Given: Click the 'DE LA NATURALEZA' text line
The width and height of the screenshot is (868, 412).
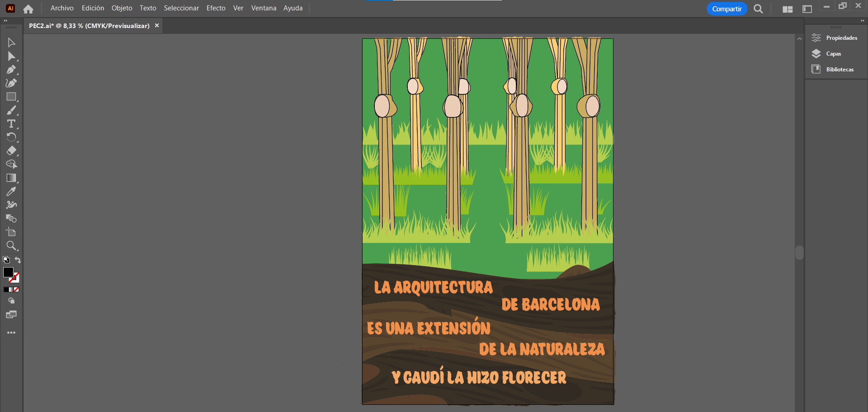Looking at the screenshot, I should (542, 349).
